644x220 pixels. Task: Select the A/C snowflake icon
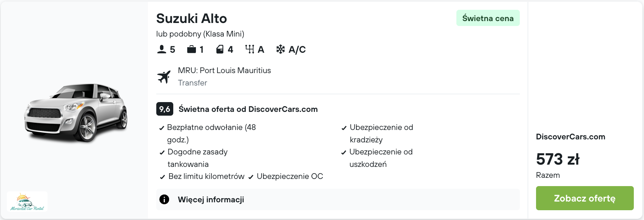[x=280, y=48]
